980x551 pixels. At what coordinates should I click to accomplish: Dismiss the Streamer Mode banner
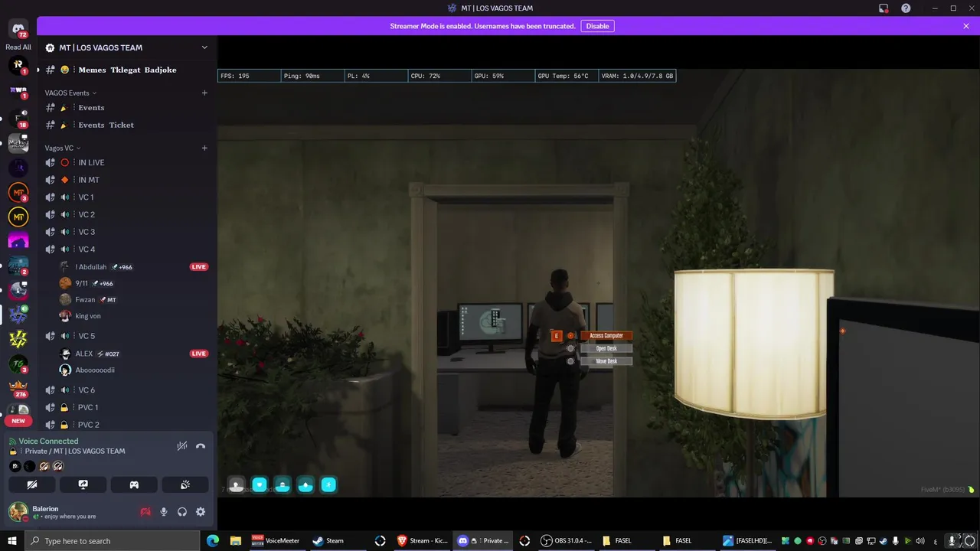pyautogui.click(x=966, y=26)
